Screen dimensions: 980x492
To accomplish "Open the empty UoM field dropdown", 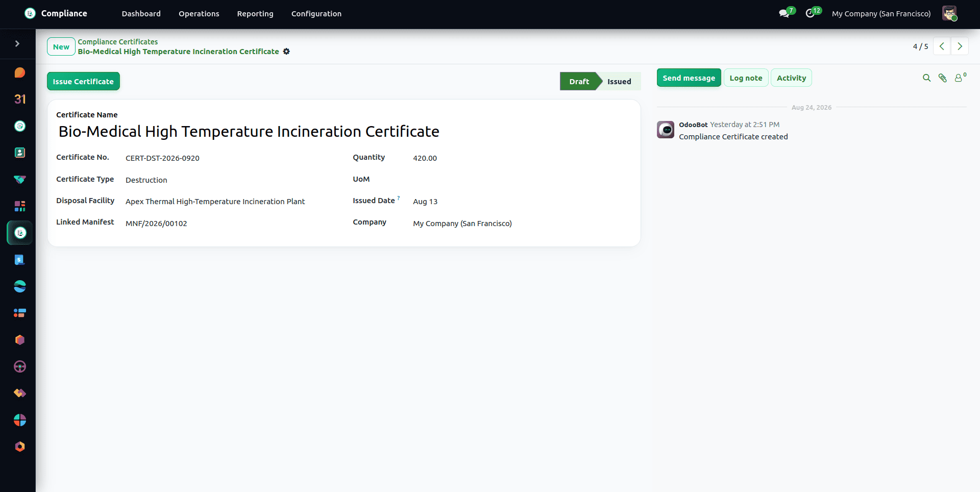I will (x=522, y=180).
